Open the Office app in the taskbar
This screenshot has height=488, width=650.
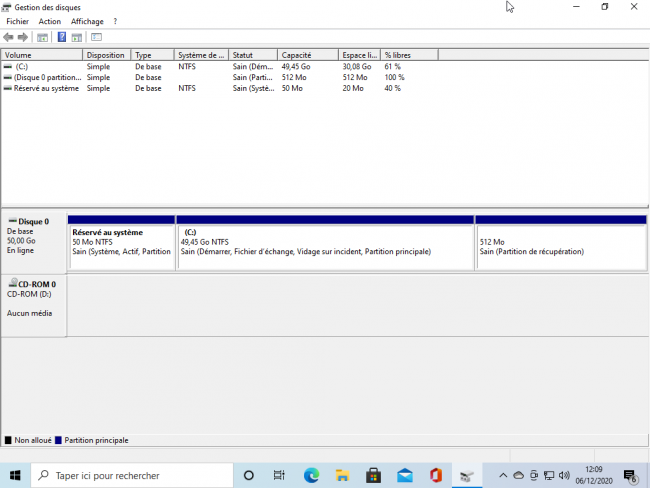(435, 475)
